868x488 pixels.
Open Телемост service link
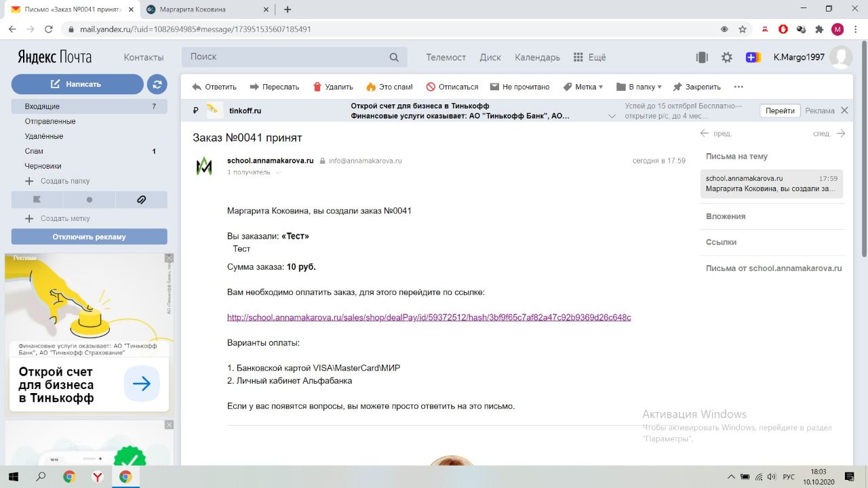tap(446, 58)
